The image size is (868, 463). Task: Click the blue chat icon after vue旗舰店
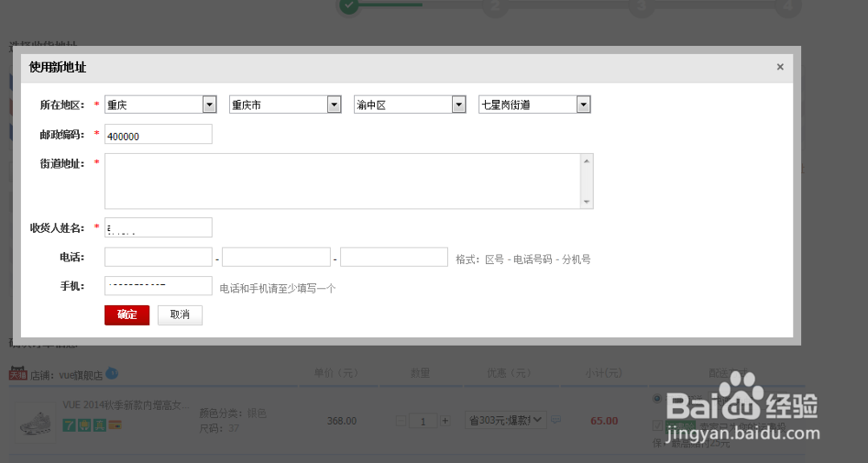click(x=112, y=374)
